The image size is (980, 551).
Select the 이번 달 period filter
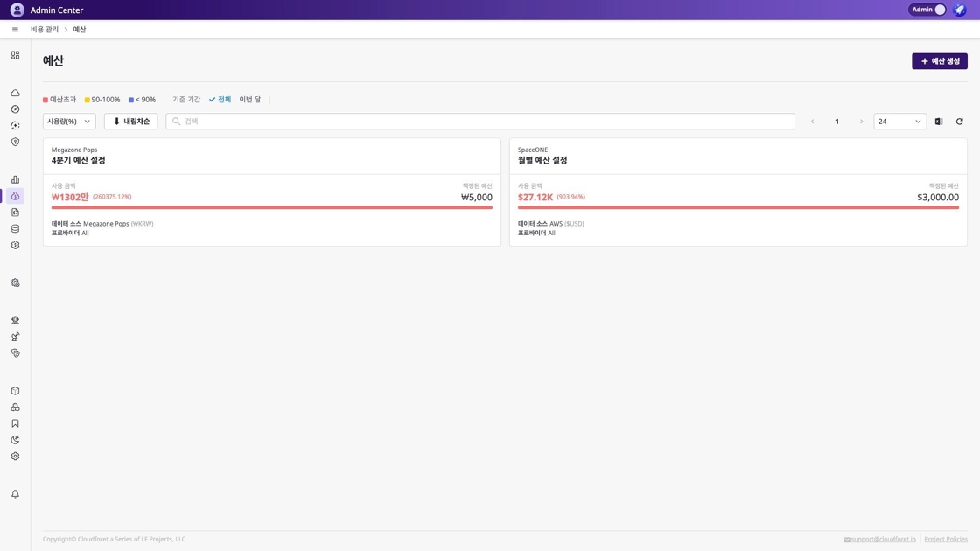pos(250,100)
